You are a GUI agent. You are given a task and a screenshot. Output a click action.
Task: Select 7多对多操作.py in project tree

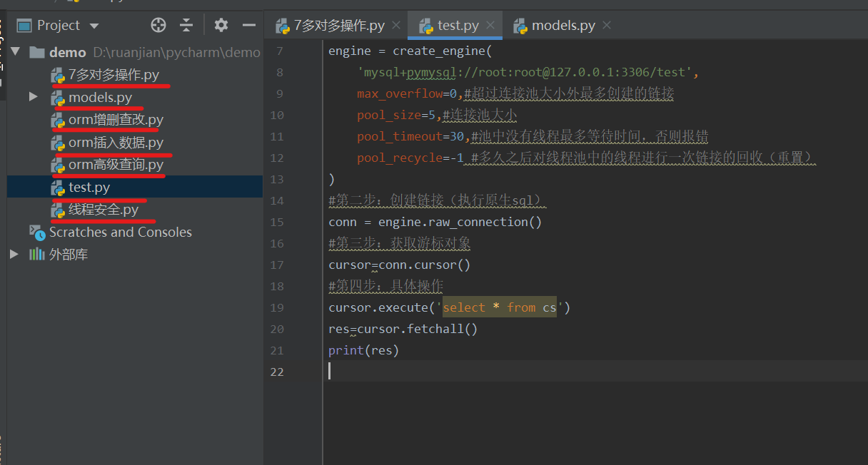pos(113,75)
